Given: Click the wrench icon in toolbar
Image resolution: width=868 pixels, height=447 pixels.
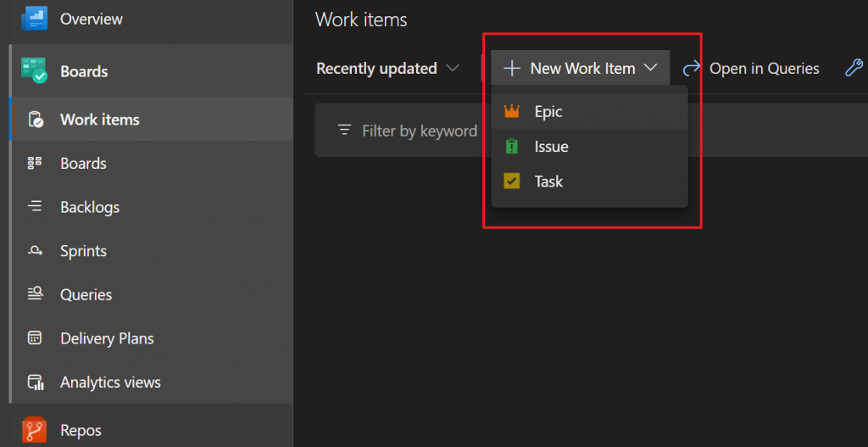Looking at the screenshot, I should point(854,68).
